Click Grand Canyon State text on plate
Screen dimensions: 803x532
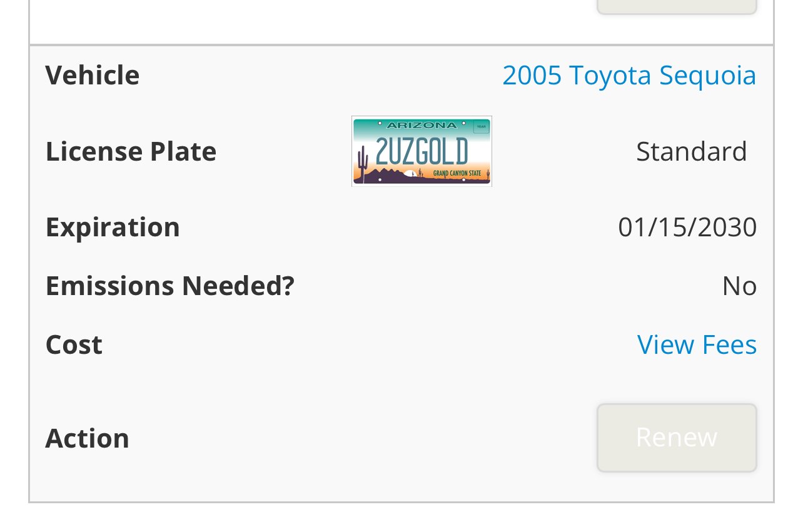tap(457, 173)
